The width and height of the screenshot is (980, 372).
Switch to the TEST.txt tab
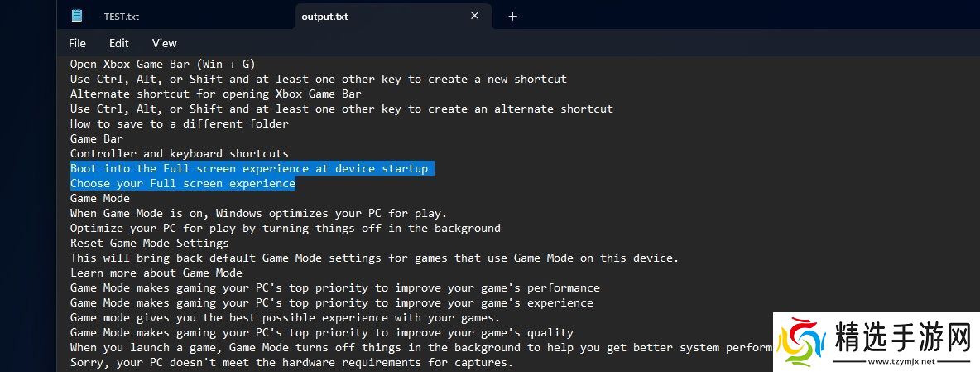(122, 17)
